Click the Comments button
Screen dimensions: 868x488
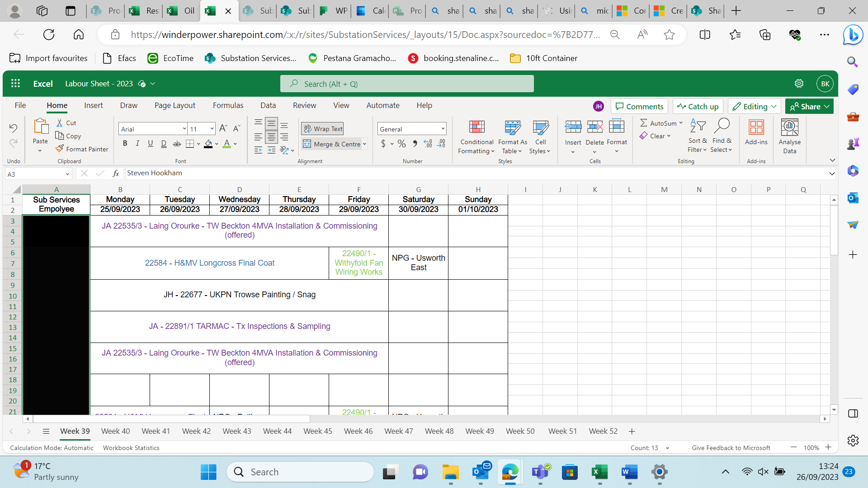point(639,107)
